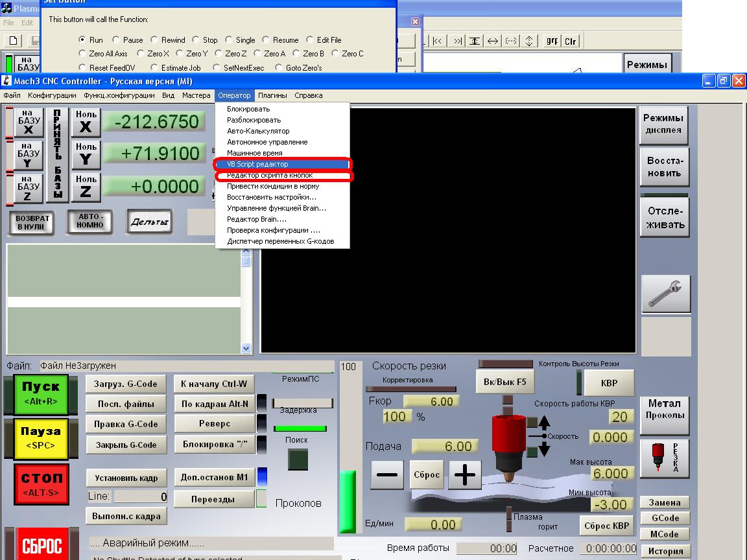Click the first-frame |<< toolbar icon
Screen dimensions: 747x560
pos(437,41)
